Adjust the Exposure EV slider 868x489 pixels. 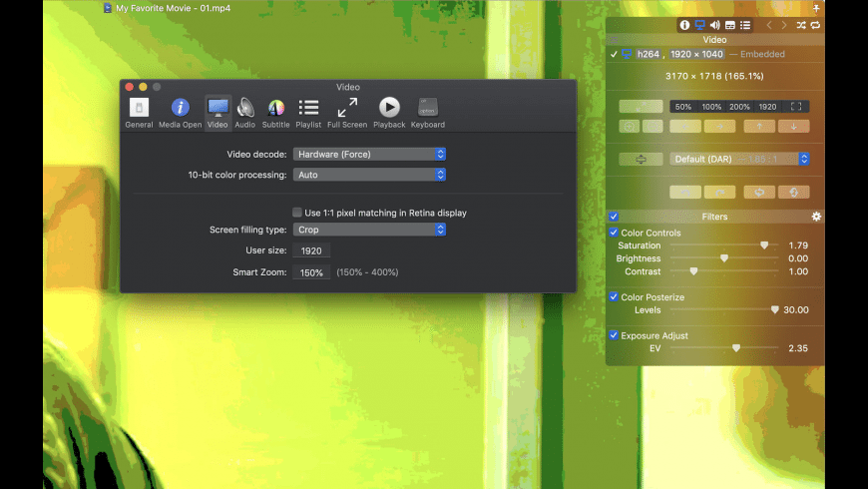click(x=724, y=347)
